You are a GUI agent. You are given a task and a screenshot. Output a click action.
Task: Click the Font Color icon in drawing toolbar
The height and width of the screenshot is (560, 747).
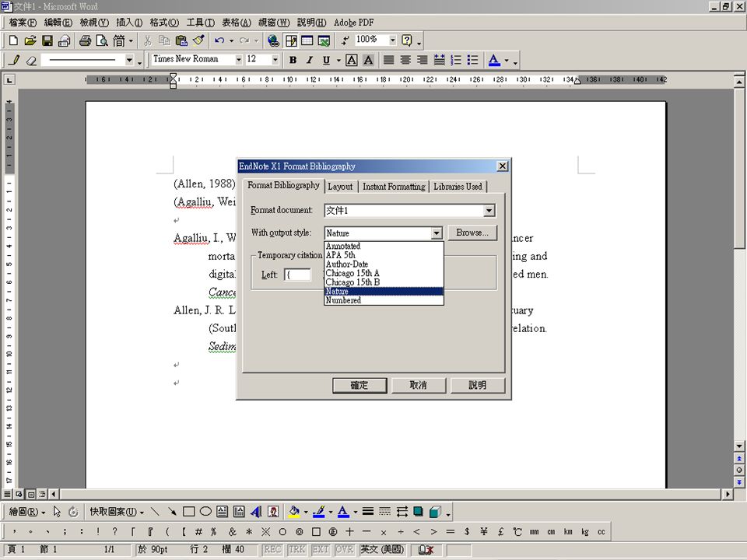[x=343, y=512]
